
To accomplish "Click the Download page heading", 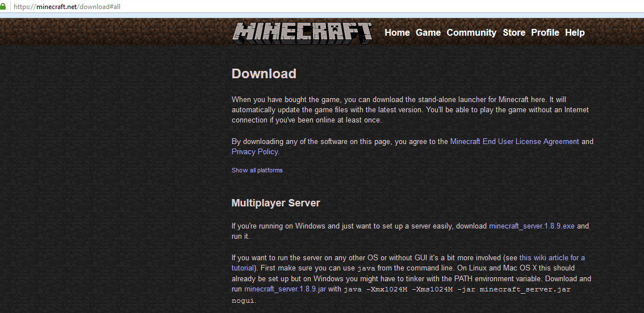I will (264, 73).
